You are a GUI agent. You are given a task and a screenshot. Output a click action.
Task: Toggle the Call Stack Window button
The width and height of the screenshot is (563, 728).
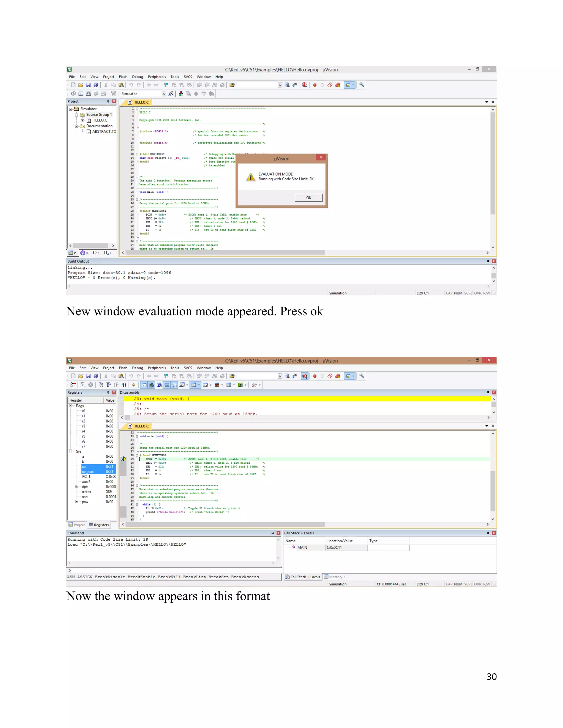pyautogui.click(x=175, y=385)
